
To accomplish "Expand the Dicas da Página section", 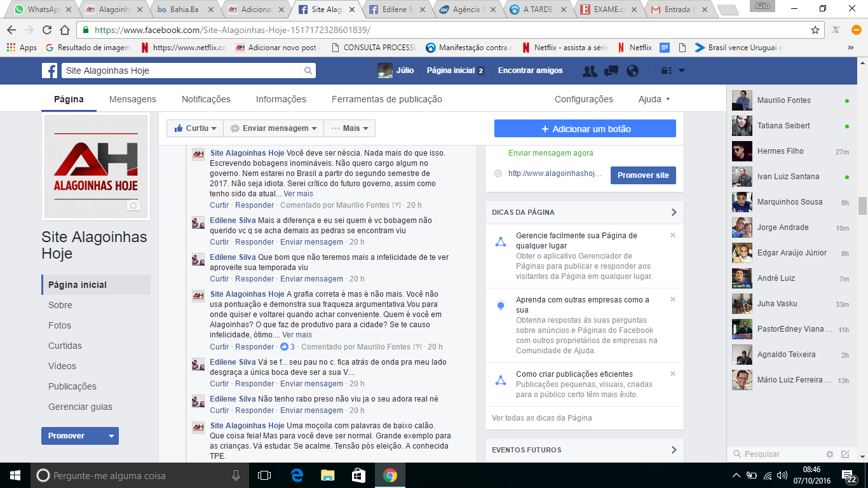I will coord(674,212).
